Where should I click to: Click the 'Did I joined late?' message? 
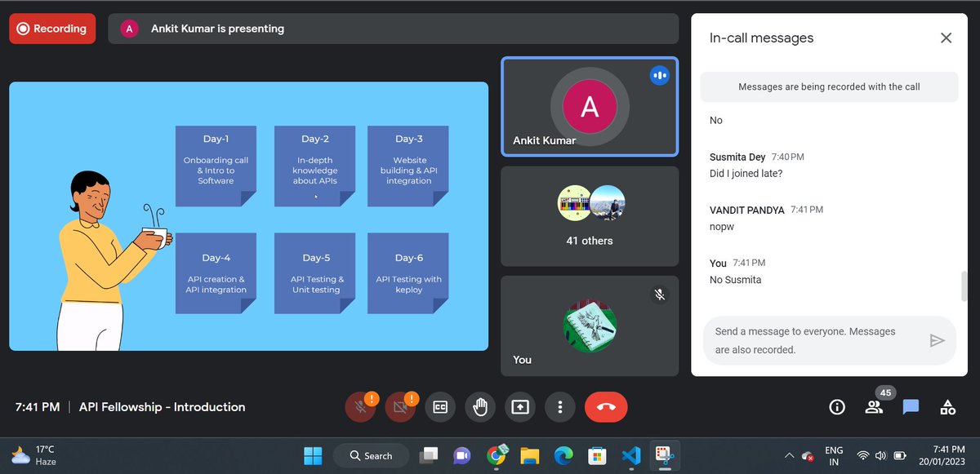[746, 173]
